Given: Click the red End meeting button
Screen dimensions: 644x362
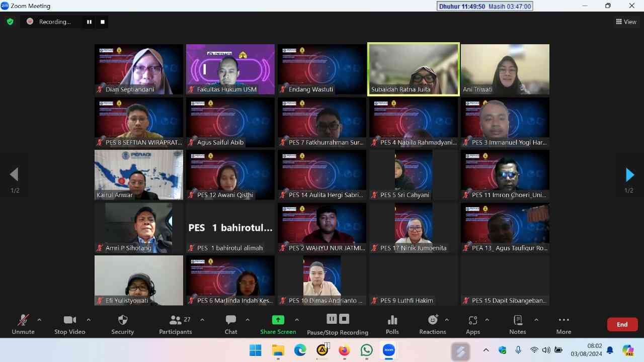Looking at the screenshot, I should pos(622,324).
